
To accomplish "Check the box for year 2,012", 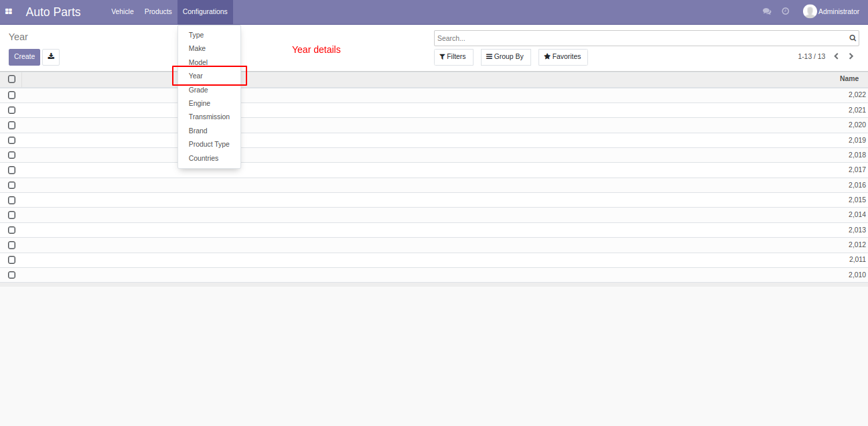I will 11,245.
